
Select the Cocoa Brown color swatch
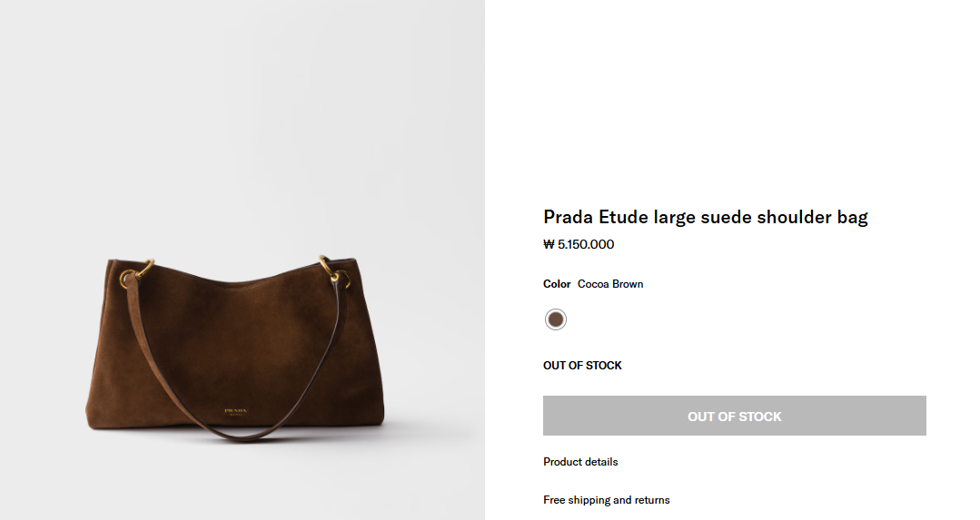pyautogui.click(x=555, y=319)
